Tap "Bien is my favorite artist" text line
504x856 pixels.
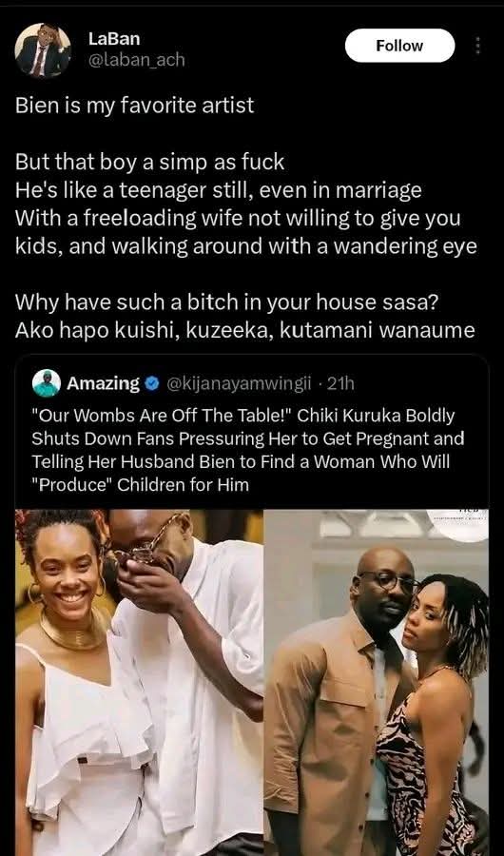[x=134, y=106]
